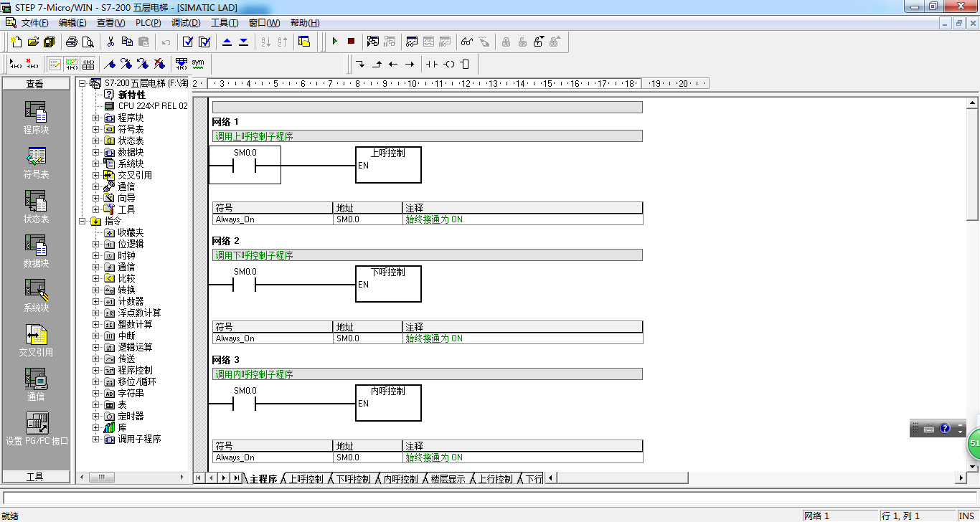Viewport: 980px width, 522px height.
Task: Compile the current block with the single-checkmark icon
Action: (188, 42)
